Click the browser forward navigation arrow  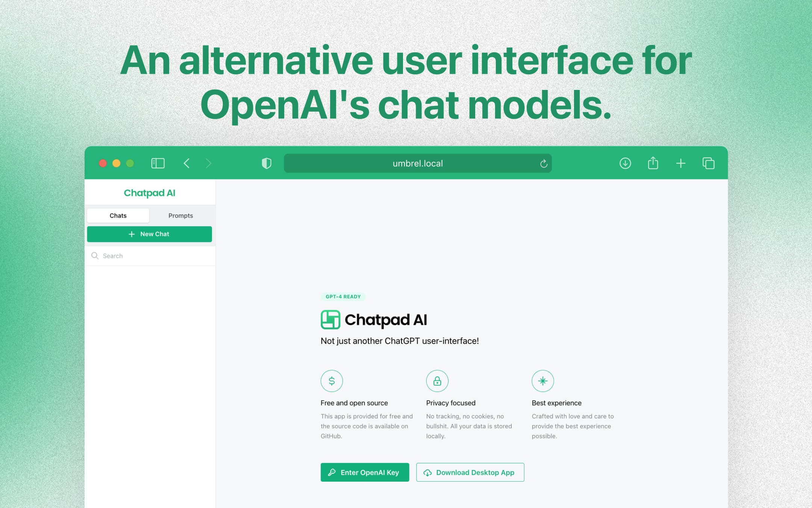209,163
